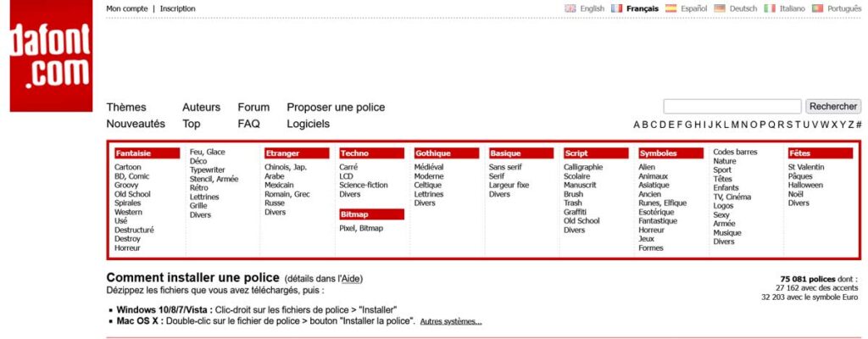Select BD, Comic subcategory

pyautogui.click(x=131, y=176)
